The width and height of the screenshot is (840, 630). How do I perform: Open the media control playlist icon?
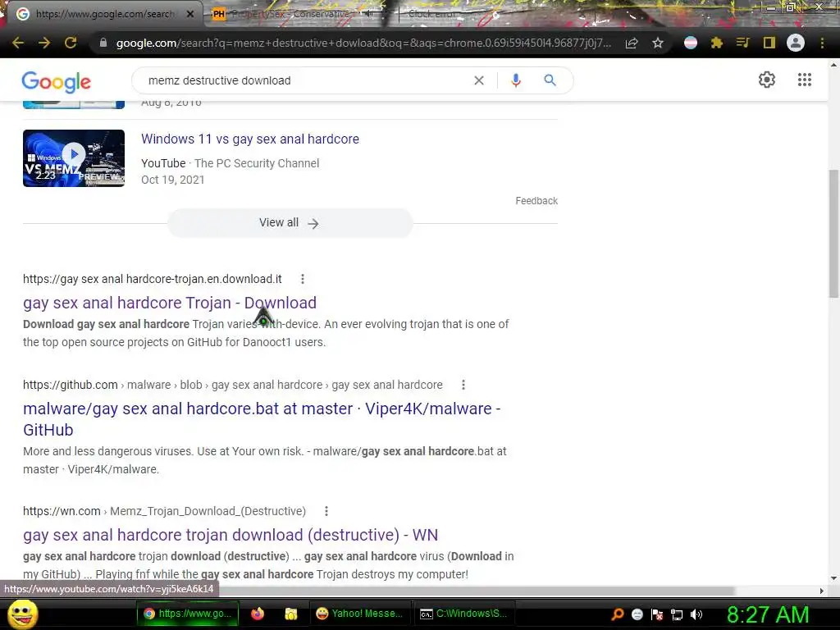(x=742, y=43)
